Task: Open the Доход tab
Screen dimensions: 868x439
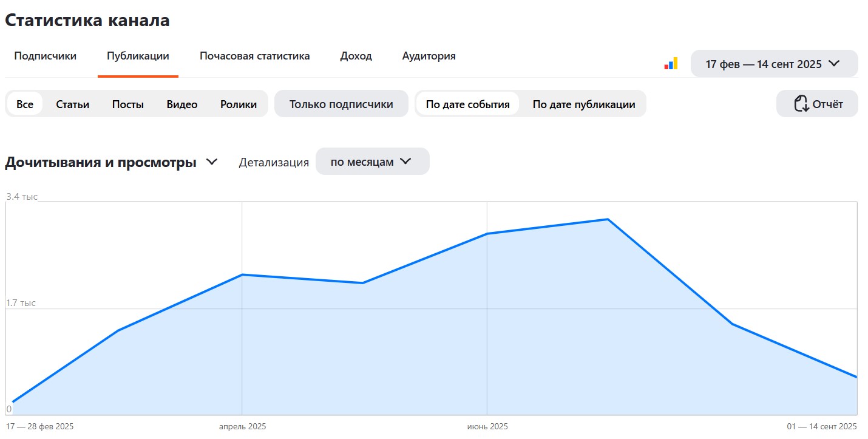Action: pos(356,56)
